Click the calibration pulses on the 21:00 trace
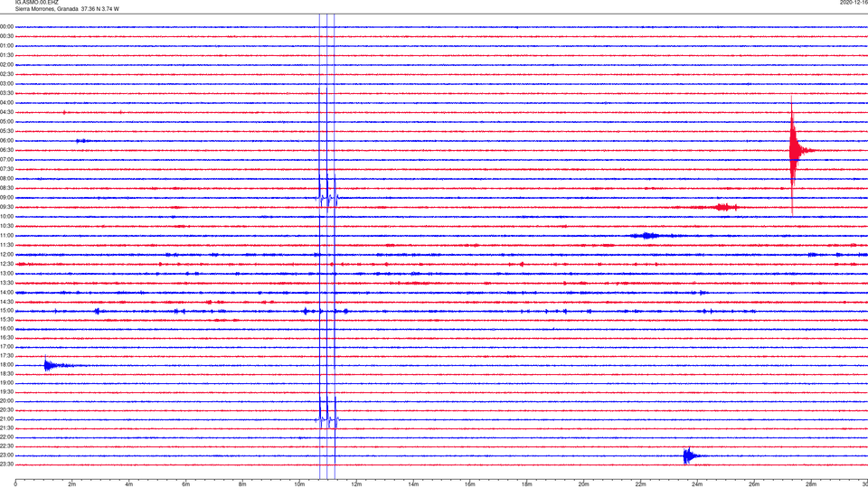Viewport: 868px width, 488px height. click(x=327, y=419)
